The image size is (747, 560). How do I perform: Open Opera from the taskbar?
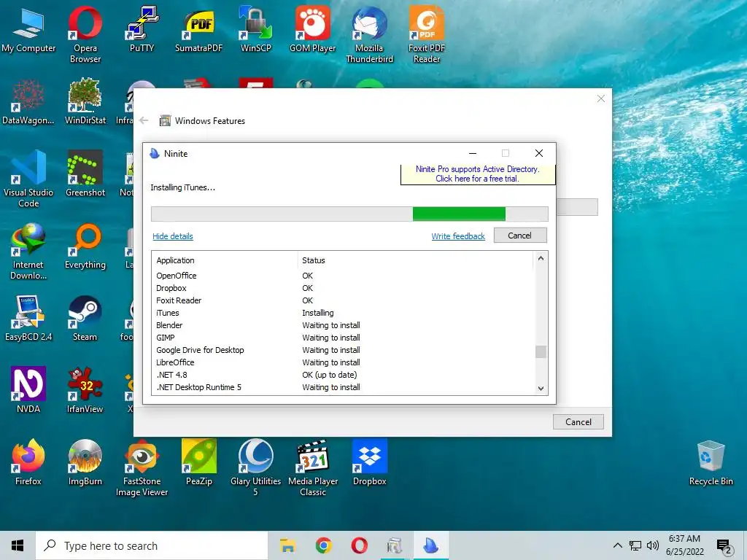(359, 545)
